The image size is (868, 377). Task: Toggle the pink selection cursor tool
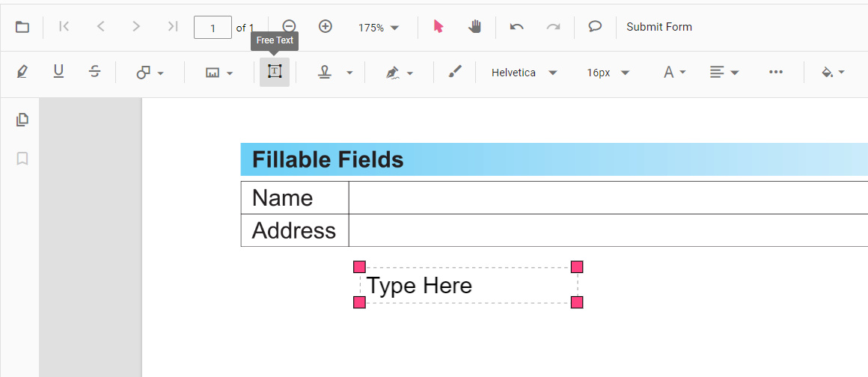(438, 27)
